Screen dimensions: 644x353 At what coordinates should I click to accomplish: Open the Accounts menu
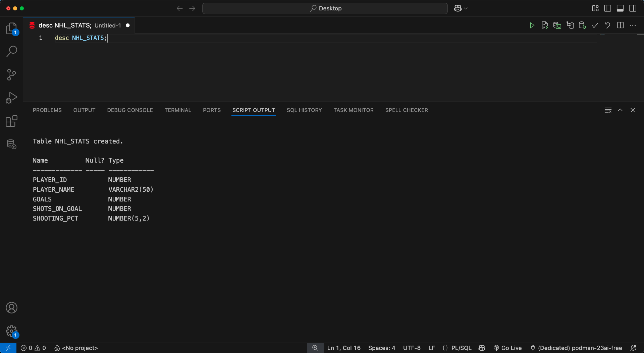[x=12, y=308]
